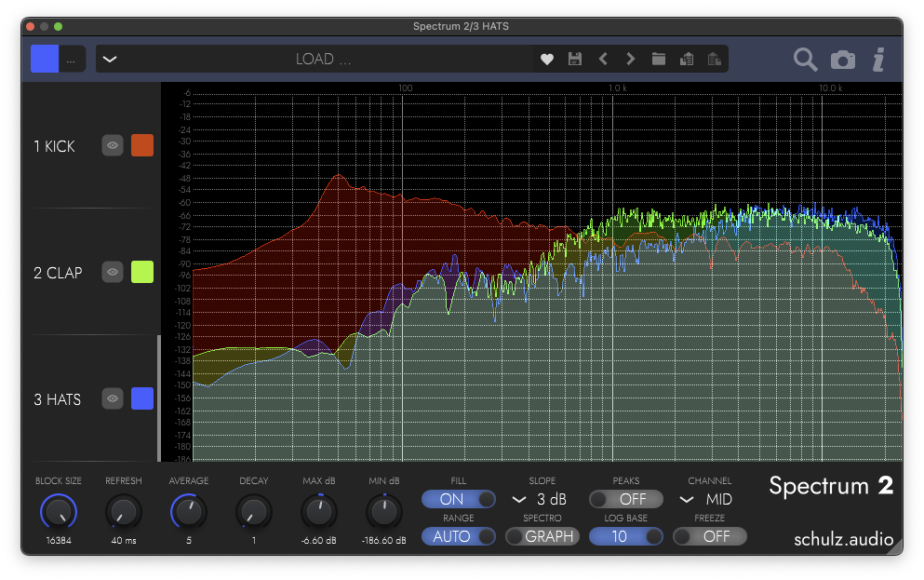
Task: Click the 10.0 k frequency axis label
Action: pyautogui.click(x=831, y=88)
